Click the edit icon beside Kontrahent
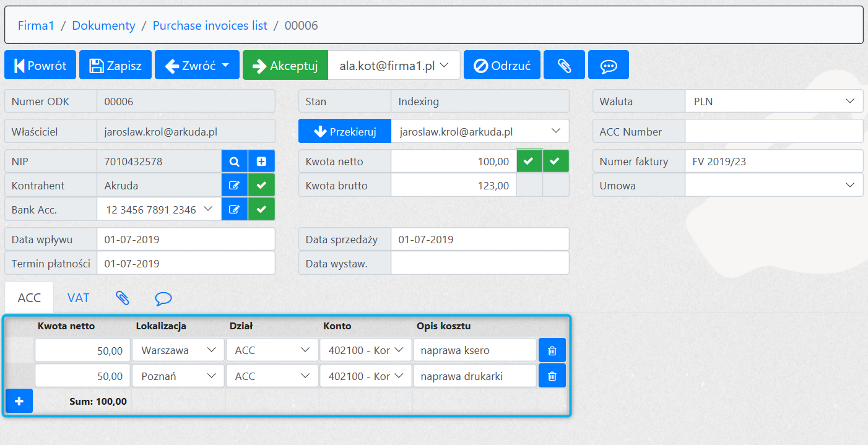 pyautogui.click(x=235, y=186)
